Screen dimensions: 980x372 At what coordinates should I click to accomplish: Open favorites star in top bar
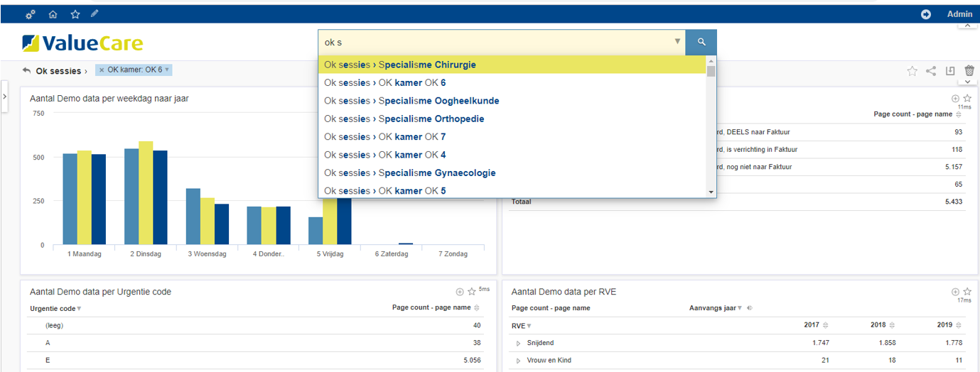tap(75, 14)
